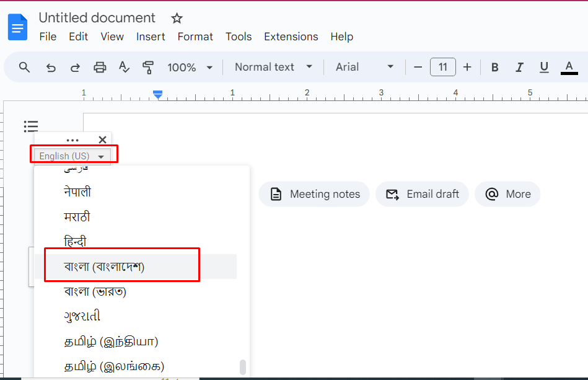Open the zoom 100% dropdown
The height and width of the screenshot is (380, 588).
(190, 68)
